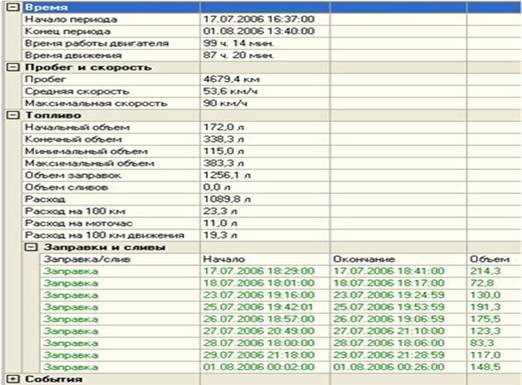522x385 pixels.
Task: Collapse the Время section
Action: [13, 7]
